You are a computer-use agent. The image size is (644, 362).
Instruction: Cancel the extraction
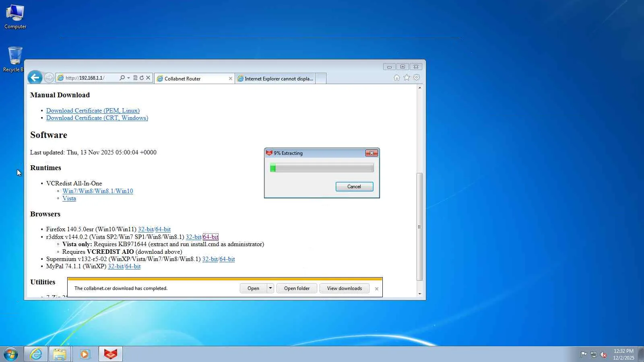354,187
